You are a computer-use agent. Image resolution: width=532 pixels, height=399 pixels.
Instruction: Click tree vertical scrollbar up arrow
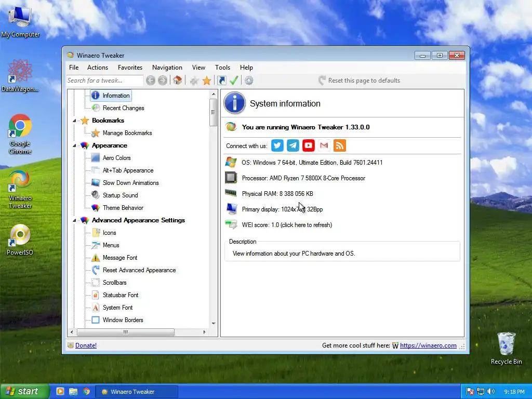[x=214, y=95]
